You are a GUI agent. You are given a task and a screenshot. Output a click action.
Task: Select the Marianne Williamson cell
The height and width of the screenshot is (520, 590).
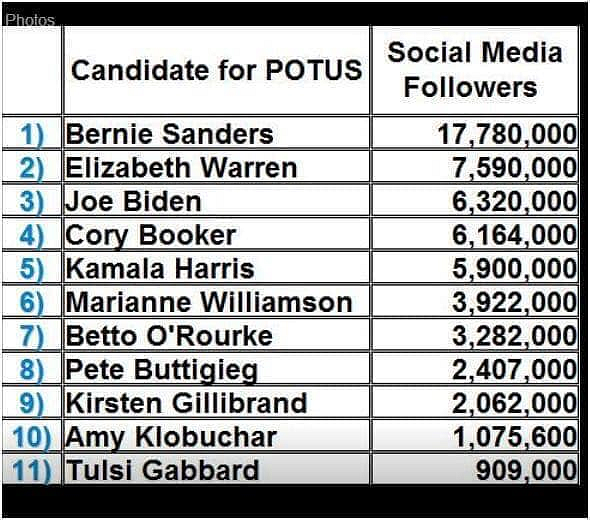click(216, 301)
